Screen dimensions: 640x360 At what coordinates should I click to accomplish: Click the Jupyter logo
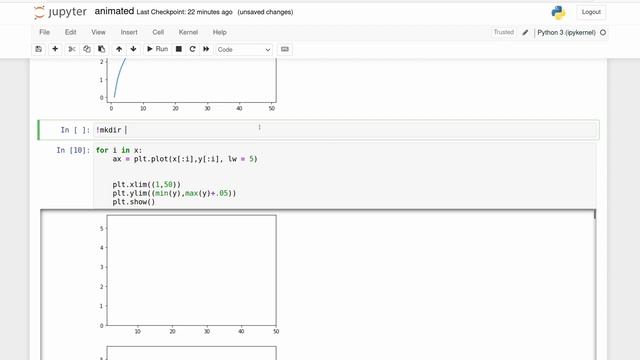pyautogui.click(x=60, y=12)
